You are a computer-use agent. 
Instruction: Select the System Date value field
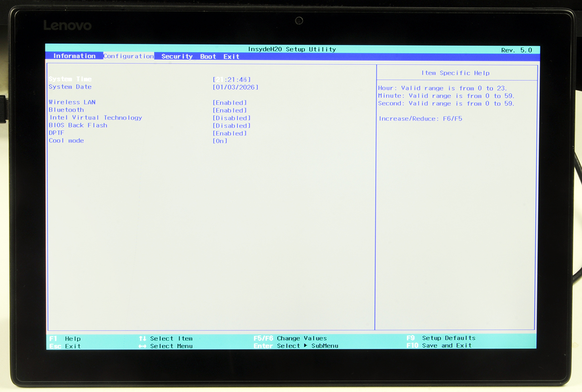pyautogui.click(x=236, y=87)
